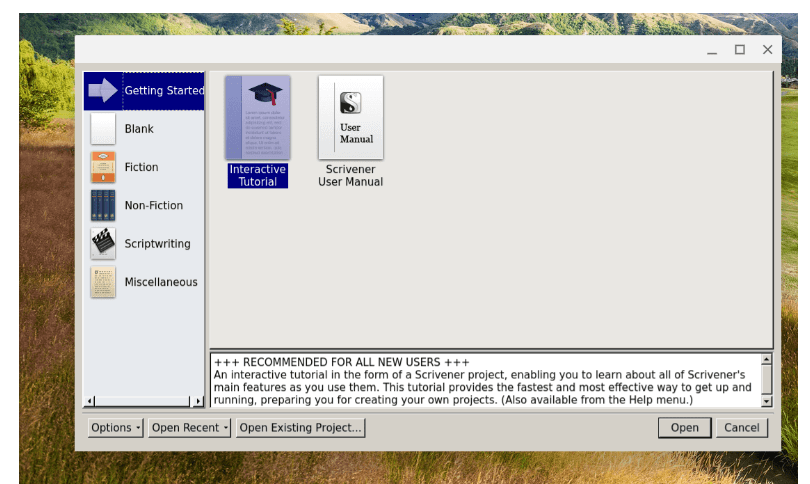Click the Blank category label

point(139,129)
